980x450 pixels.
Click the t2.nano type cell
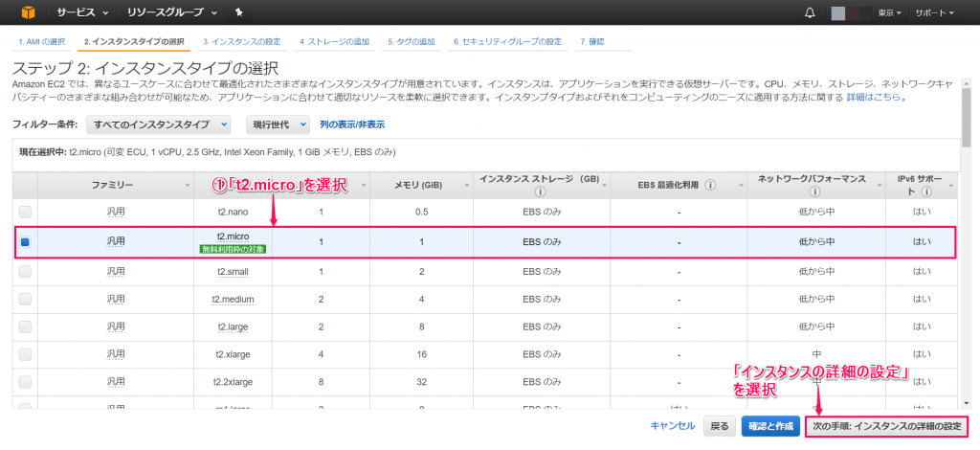pos(234,212)
